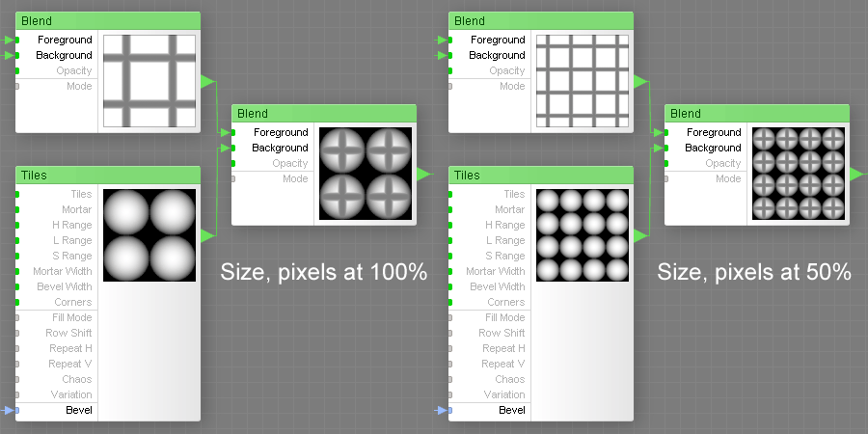Click the Opacity port on the far-right Blend node
The image size is (868, 434).
(666, 163)
